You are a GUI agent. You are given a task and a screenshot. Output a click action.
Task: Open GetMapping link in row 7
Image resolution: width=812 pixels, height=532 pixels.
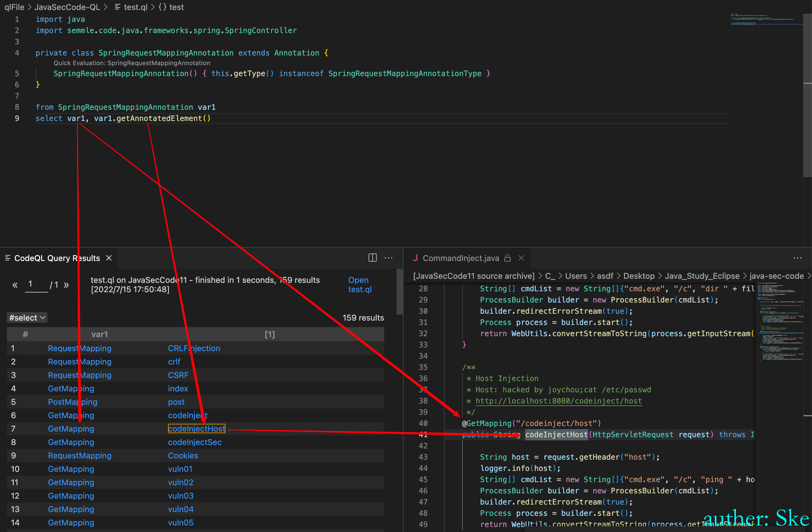coord(71,428)
